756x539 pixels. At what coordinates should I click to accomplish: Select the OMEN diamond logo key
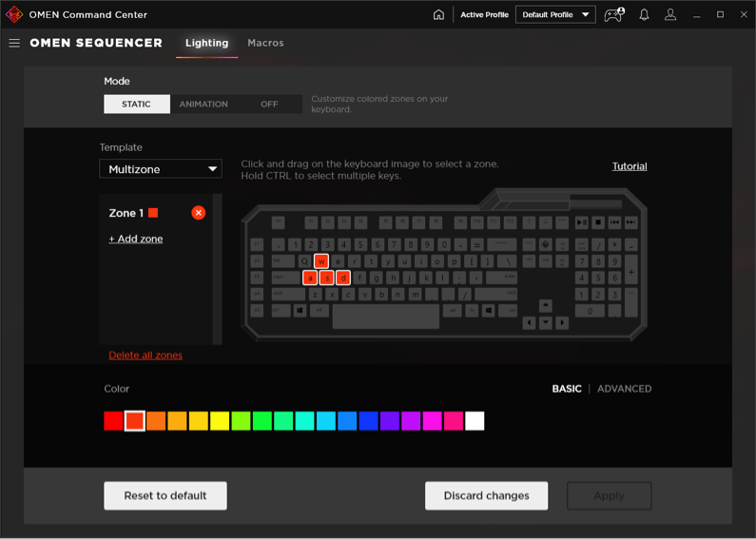pyautogui.click(x=545, y=244)
